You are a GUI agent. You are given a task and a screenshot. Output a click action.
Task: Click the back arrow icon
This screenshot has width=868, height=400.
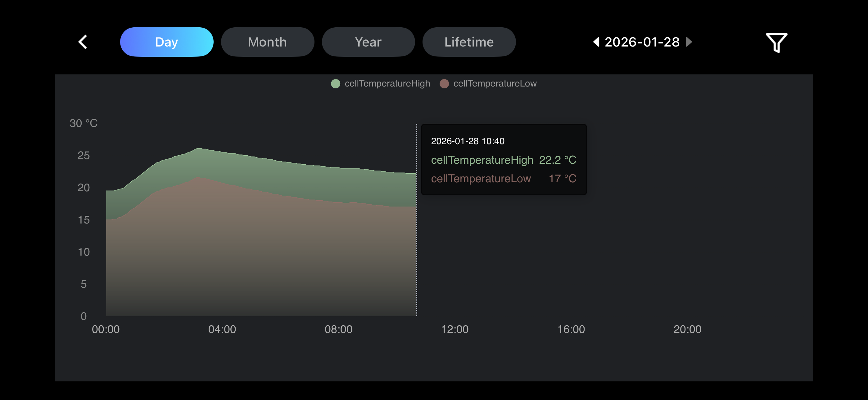pos(83,42)
